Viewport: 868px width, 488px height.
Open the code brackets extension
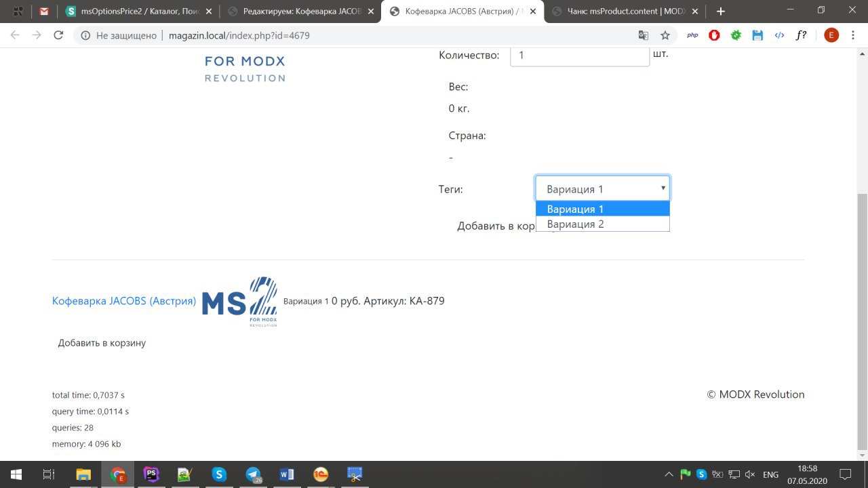point(779,35)
